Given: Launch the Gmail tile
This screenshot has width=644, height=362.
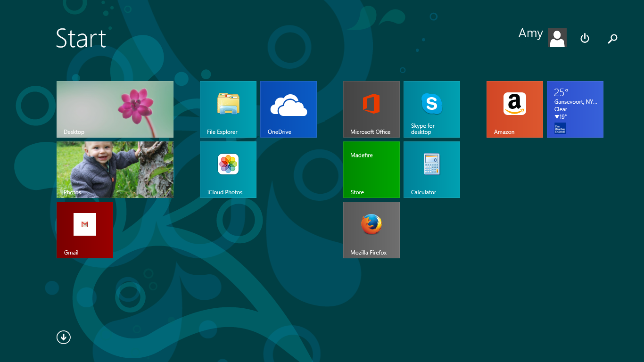Looking at the screenshot, I should click(85, 230).
